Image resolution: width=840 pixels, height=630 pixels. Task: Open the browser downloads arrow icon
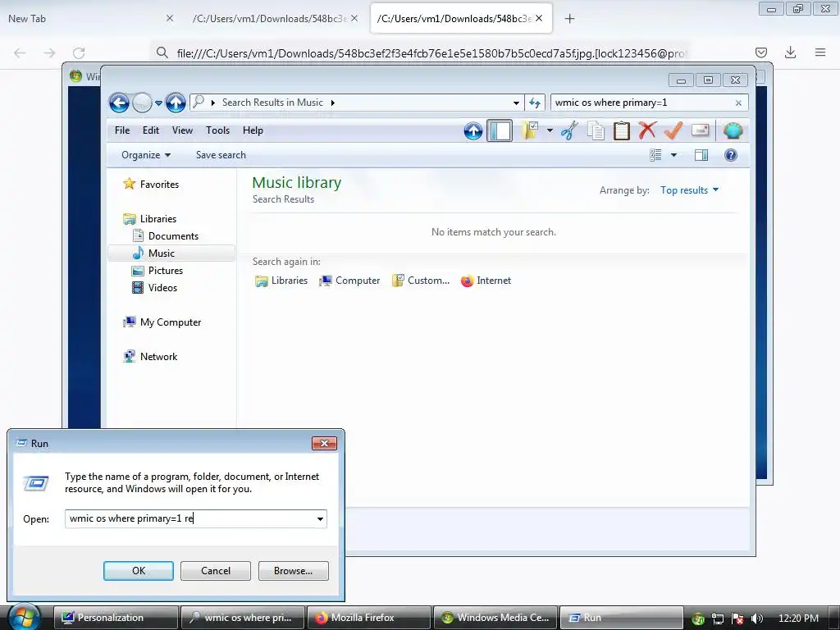click(790, 52)
